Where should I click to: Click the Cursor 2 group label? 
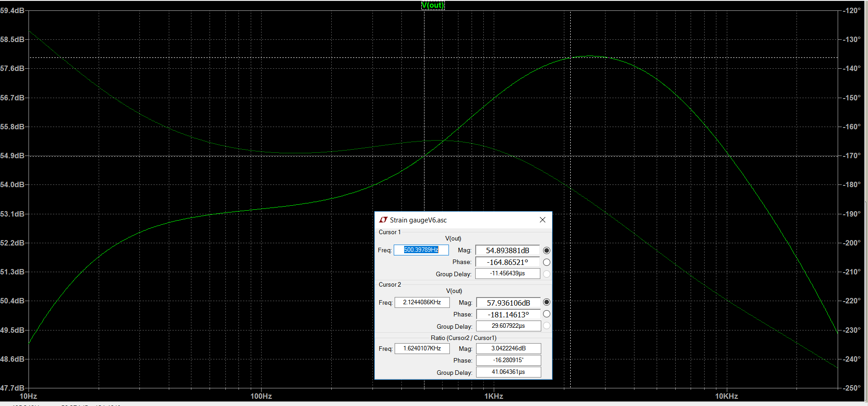(390, 285)
